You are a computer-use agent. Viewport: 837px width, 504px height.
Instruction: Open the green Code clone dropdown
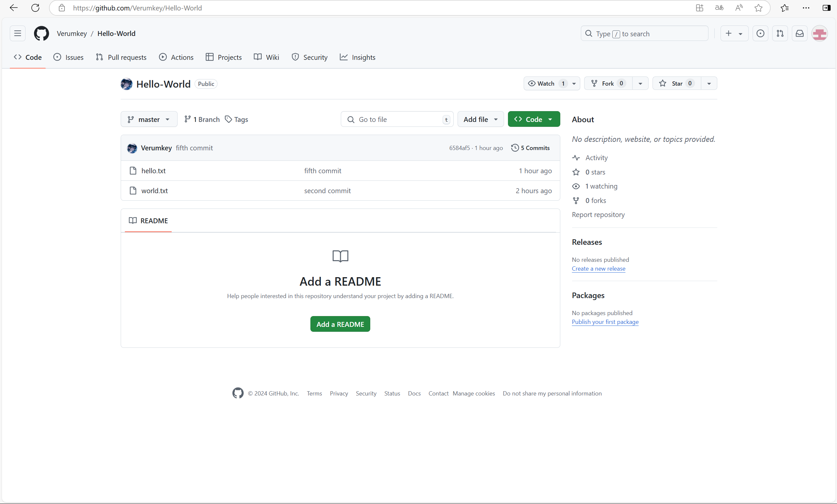[534, 120]
